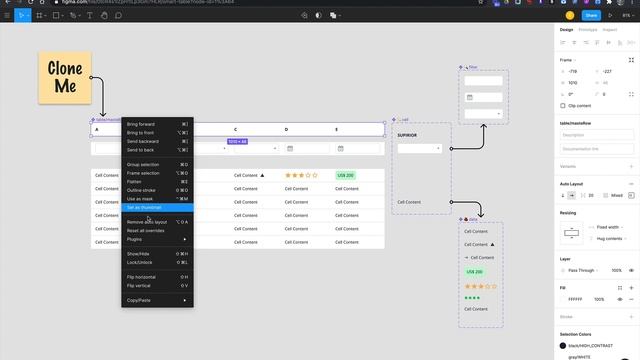Click the mask contrast icon in toolbar
This screenshot has width=640, height=360.
point(318,16)
